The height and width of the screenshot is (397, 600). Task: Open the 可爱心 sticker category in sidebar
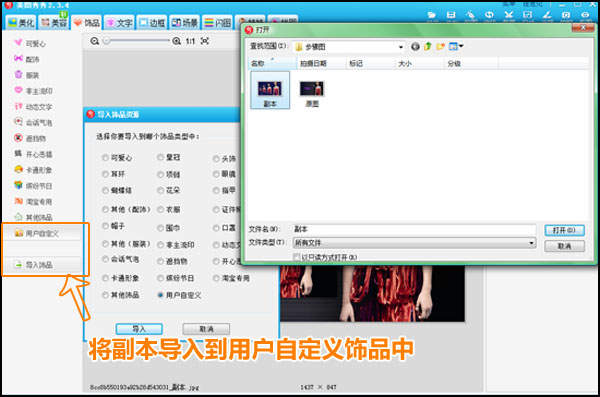tap(30, 43)
